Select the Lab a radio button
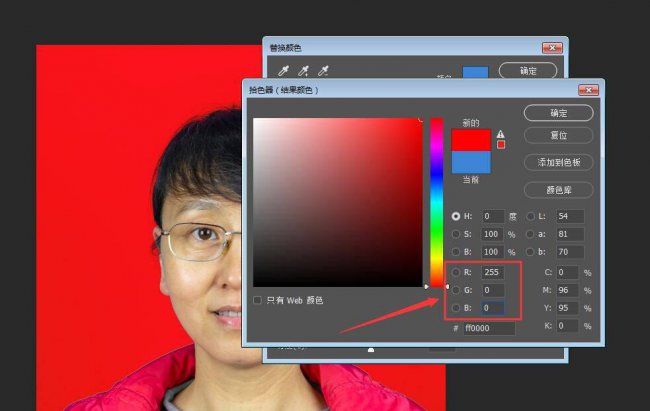650x411 pixels. (x=531, y=234)
